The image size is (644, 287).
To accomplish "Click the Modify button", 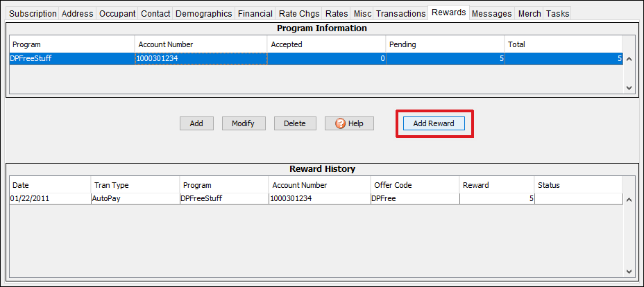I will [x=243, y=123].
